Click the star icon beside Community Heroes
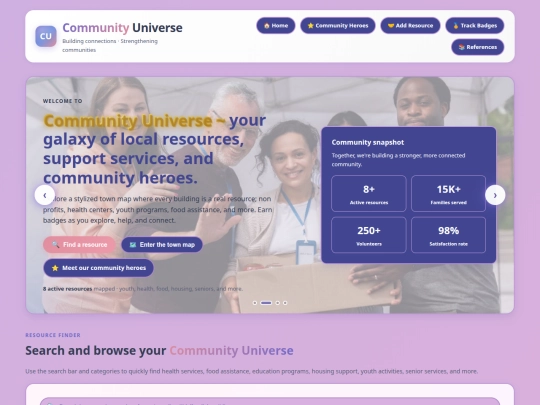The height and width of the screenshot is (405, 540). (x=310, y=26)
